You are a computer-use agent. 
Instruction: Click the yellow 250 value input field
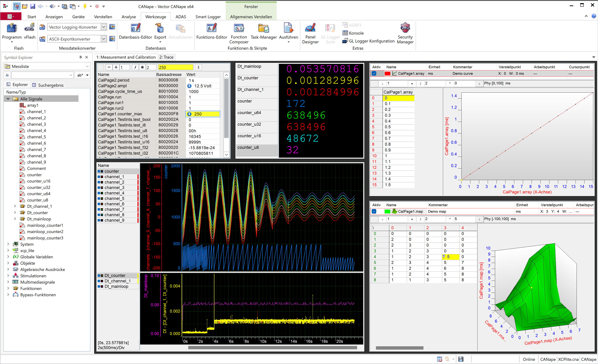(x=175, y=67)
